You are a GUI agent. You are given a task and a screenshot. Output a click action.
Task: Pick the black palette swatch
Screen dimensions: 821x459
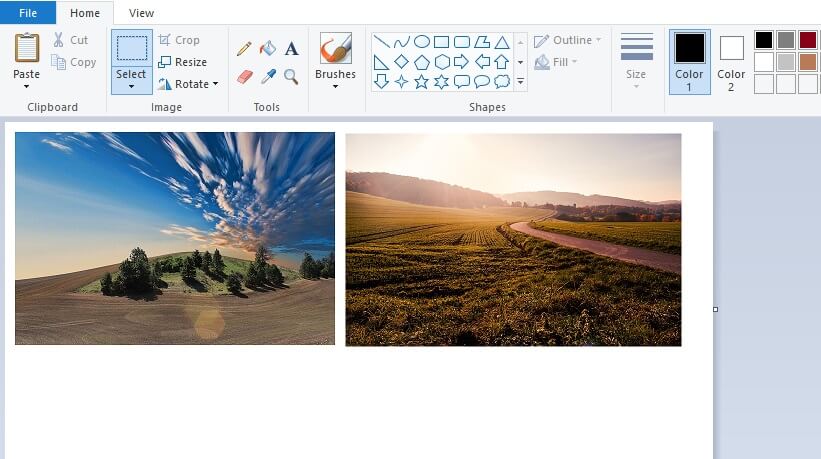tap(764, 40)
